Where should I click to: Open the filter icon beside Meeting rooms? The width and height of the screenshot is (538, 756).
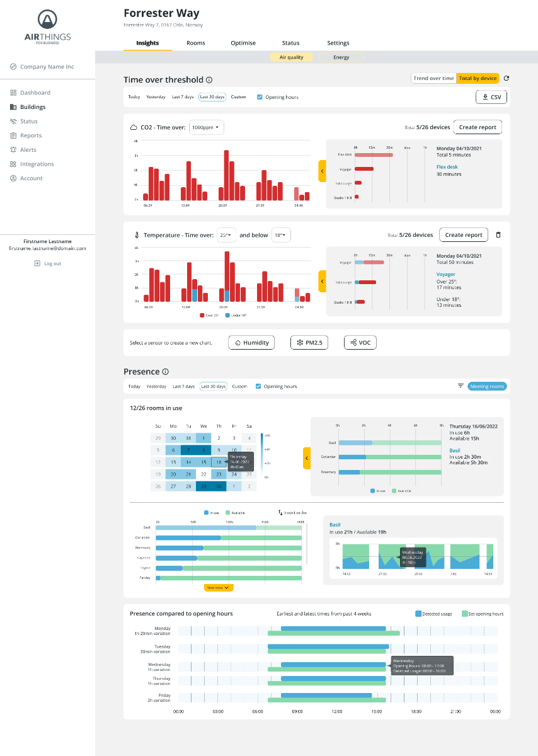pyautogui.click(x=461, y=386)
